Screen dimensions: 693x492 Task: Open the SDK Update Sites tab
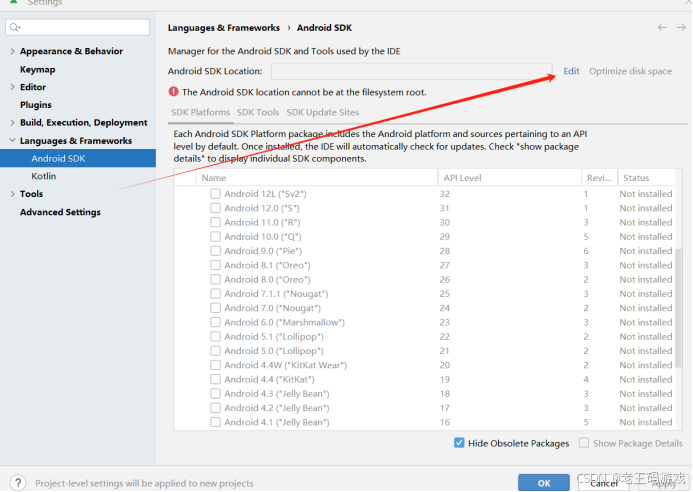click(323, 112)
